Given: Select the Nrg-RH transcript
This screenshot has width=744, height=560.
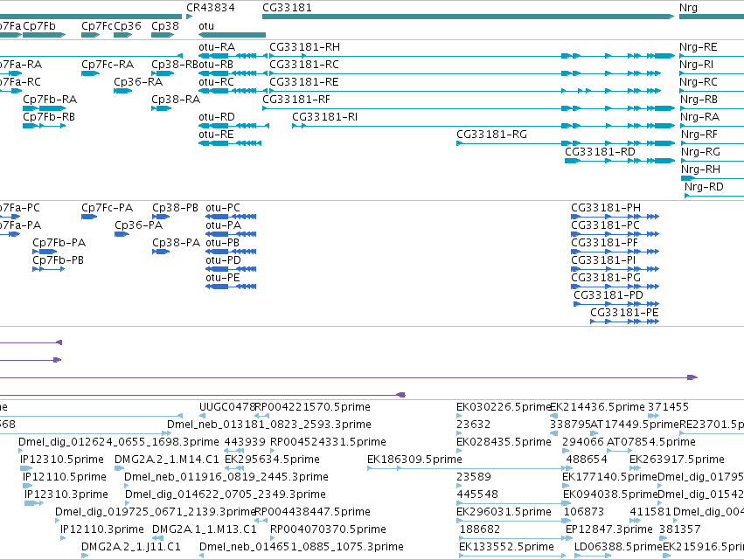Looking at the screenshot, I should [x=713, y=178].
